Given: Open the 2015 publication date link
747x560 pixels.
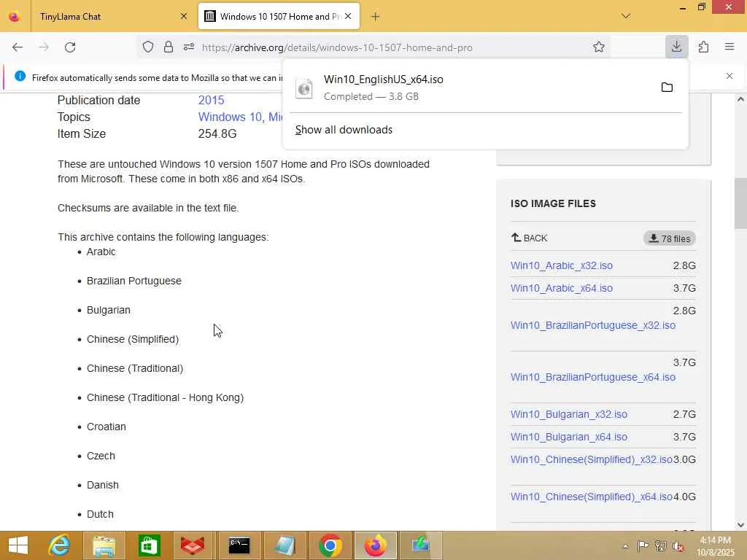Looking at the screenshot, I should pos(211,100).
